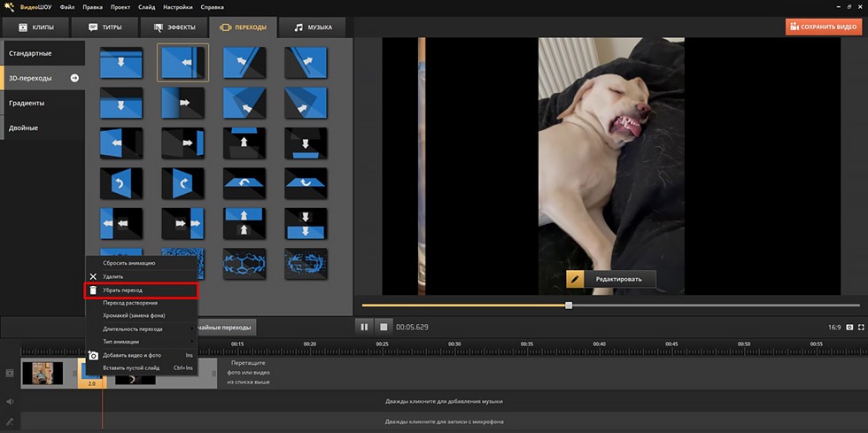Pick the blue circular pattern transition
This screenshot has height=433, width=868.
[306, 264]
